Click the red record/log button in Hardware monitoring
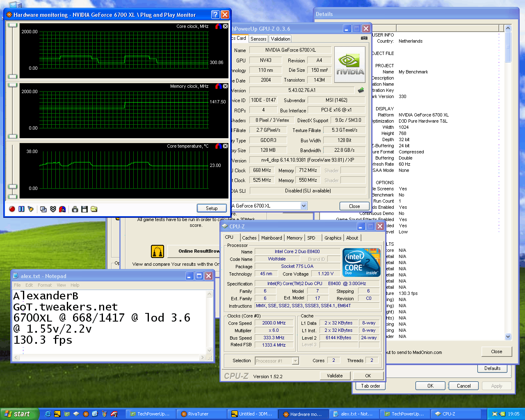 click(x=12, y=209)
